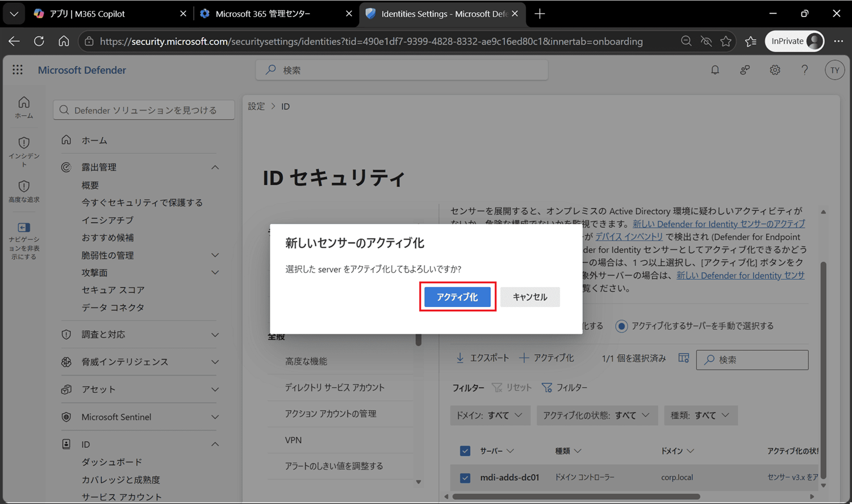Open VPN settings item
This screenshot has height=504, width=852.
coord(293,440)
